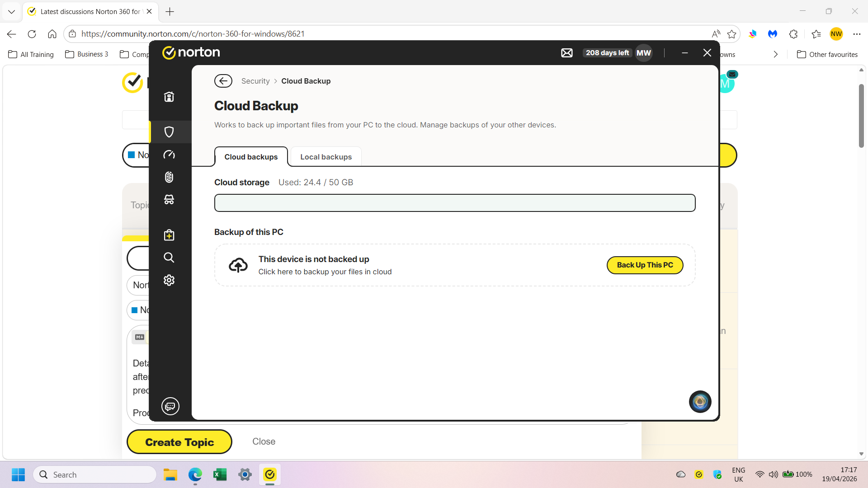Open the browser favourites list icon
868x488 pixels.
(816, 34)
